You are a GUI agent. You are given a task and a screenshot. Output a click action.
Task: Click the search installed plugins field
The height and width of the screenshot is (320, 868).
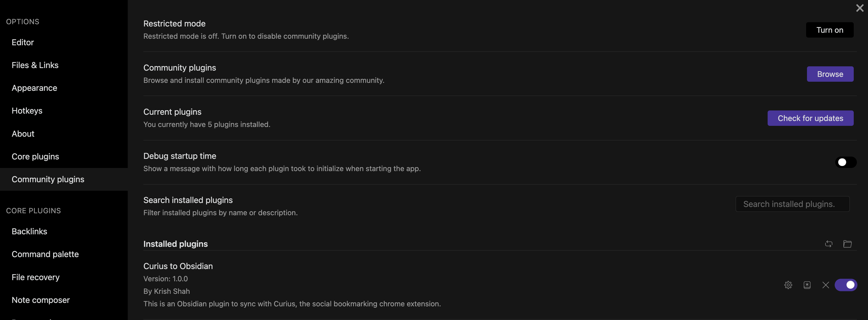792,204
